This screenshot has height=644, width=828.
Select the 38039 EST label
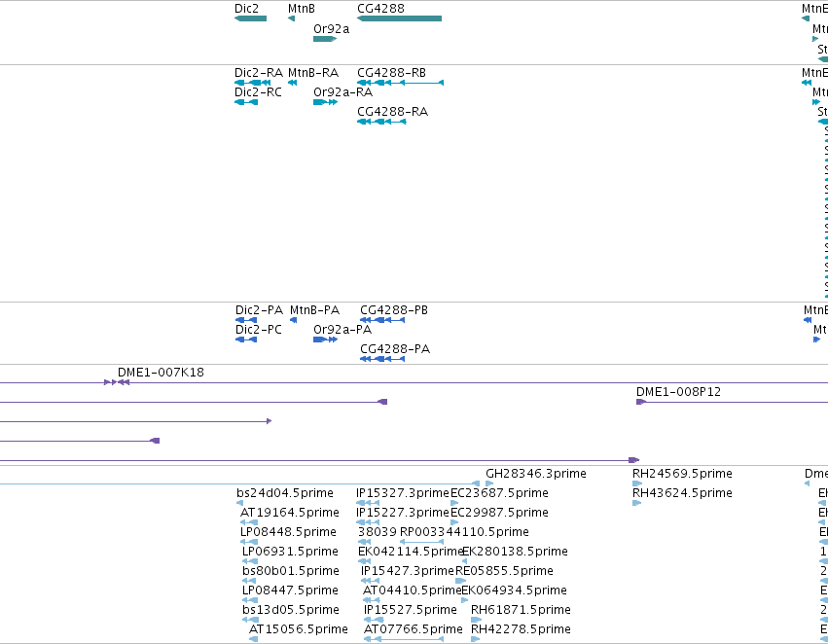coord(378,532)
